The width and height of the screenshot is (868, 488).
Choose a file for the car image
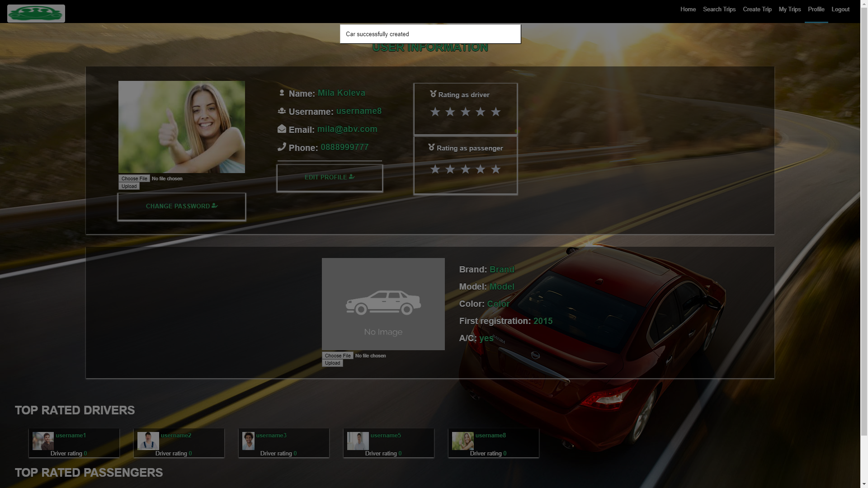tap(337, 356)
